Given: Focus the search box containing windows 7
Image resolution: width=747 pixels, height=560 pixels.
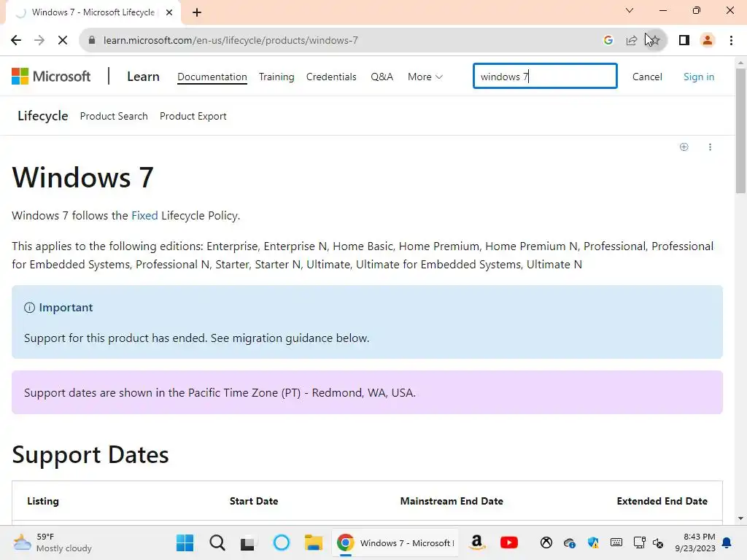Looking at the screenshot, I should tap(545, 76).
